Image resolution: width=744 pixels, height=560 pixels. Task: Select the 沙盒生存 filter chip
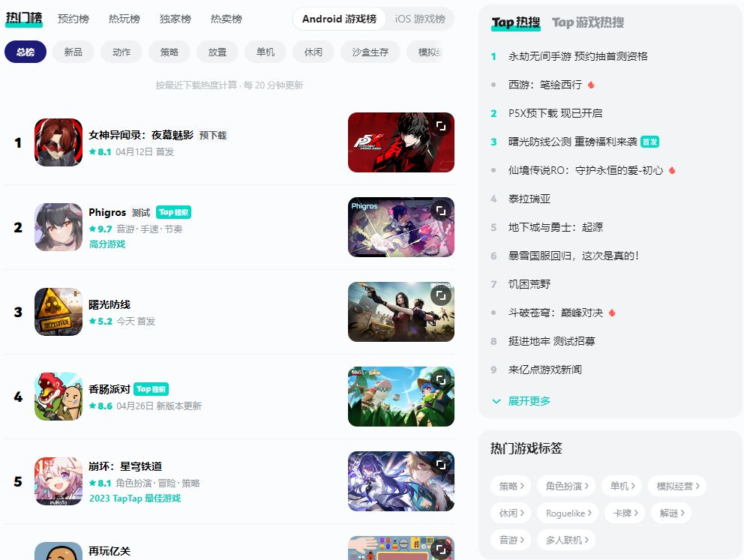(x=370, y=52)
